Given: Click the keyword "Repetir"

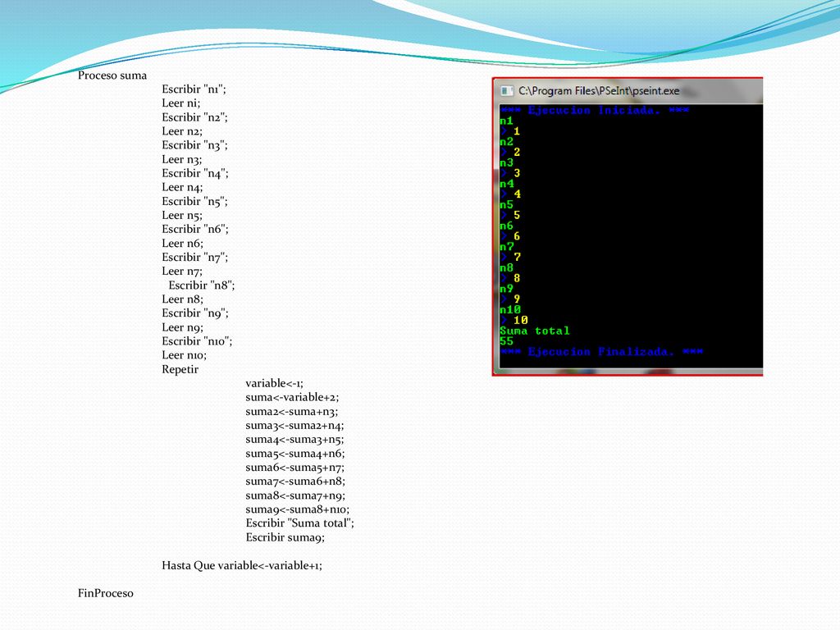Looking at the screenshot, I should pos(180,370).
